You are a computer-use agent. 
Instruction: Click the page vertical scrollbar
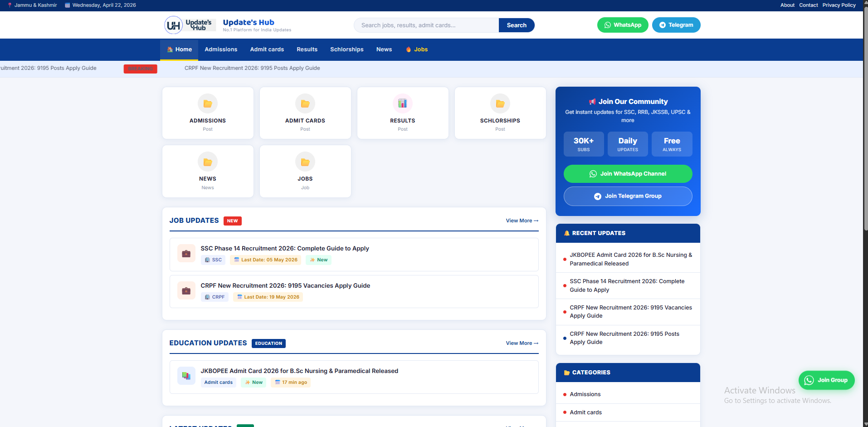point(865,118)
